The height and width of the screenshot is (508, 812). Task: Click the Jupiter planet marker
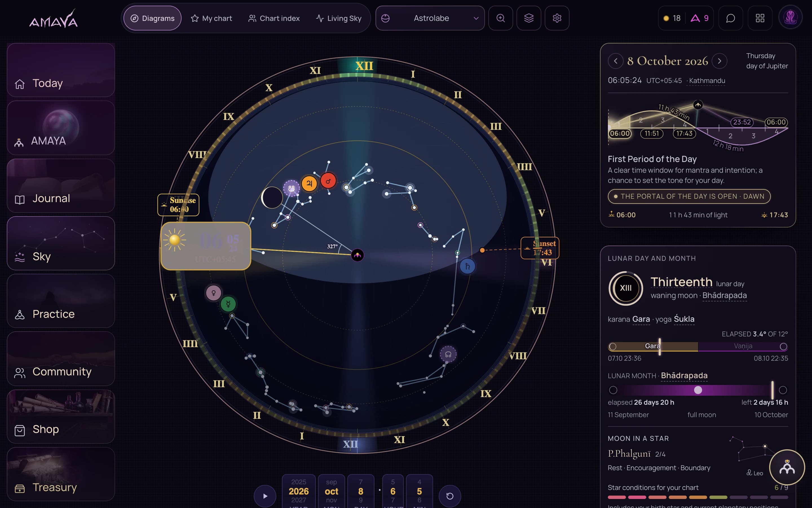pyautogui.click(x=309, y=183)
